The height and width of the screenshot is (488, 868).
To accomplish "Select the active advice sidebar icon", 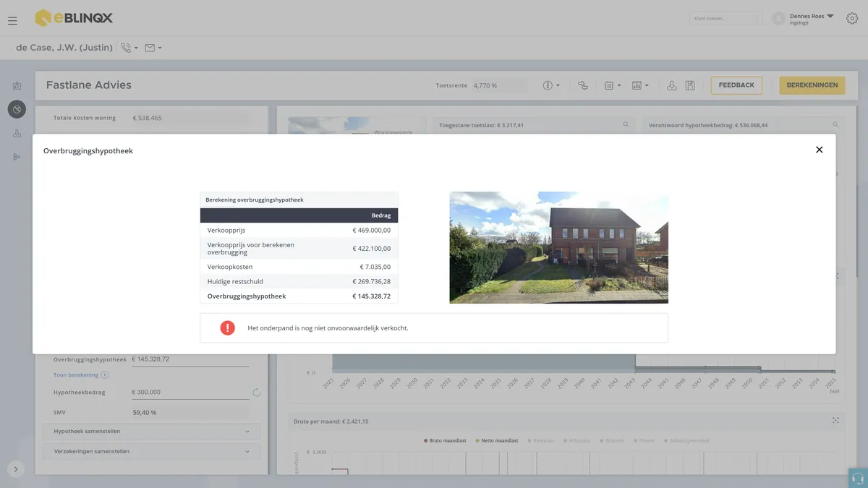I will coord(17,109).
